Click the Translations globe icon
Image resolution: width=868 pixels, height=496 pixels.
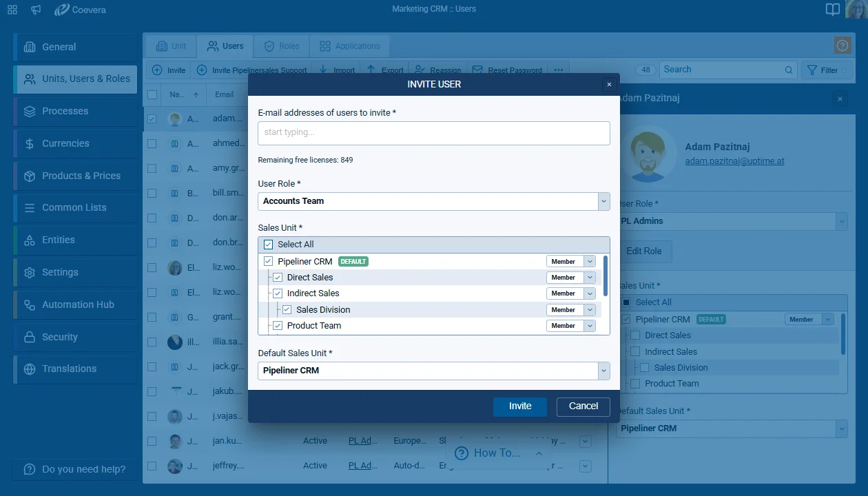pos(30,369)
